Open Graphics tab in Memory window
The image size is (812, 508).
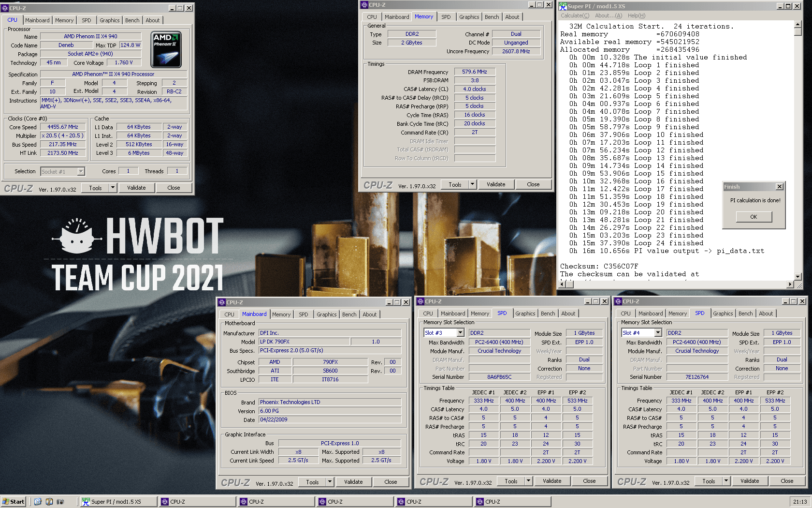pyautogui.click(x=469, y=17)
